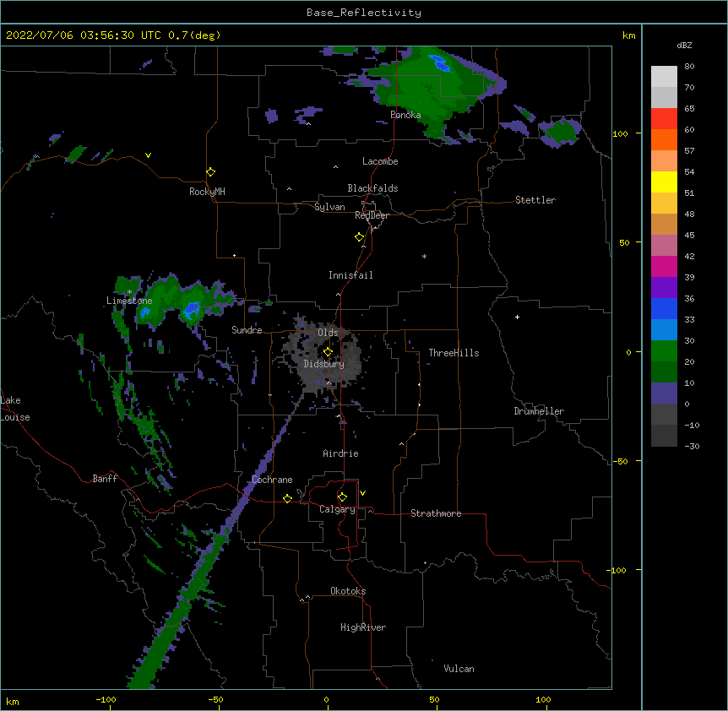Screen dimensions: 728x711
Task: Click the Base_Reflectivity title text
Action: [x=364, y=13]
